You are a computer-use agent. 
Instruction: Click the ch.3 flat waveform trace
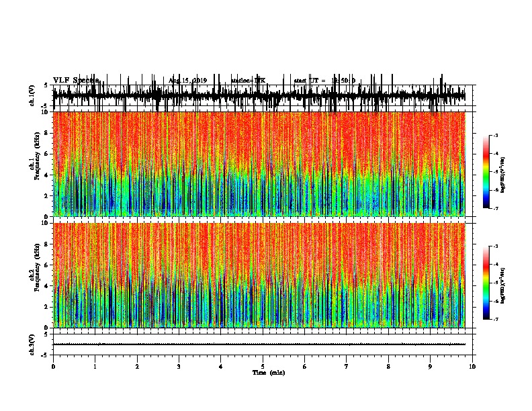pyautogui.click(x=259, y=345)
